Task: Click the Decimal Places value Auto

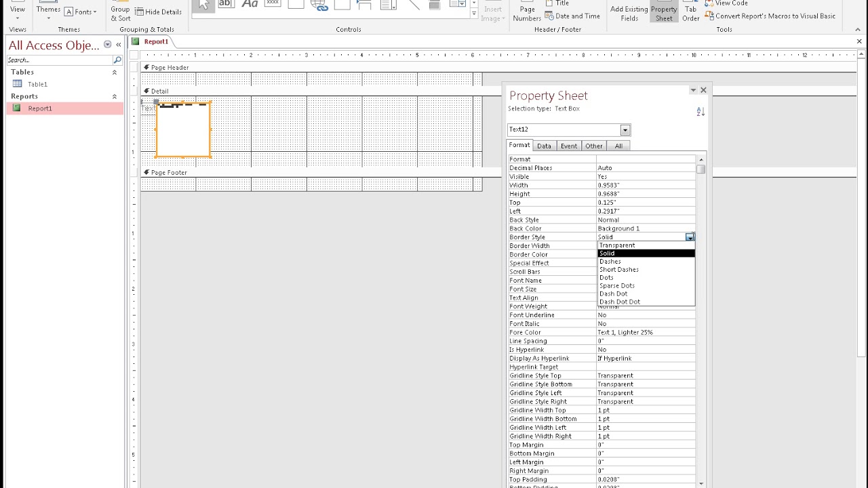Action: point(646,167)
